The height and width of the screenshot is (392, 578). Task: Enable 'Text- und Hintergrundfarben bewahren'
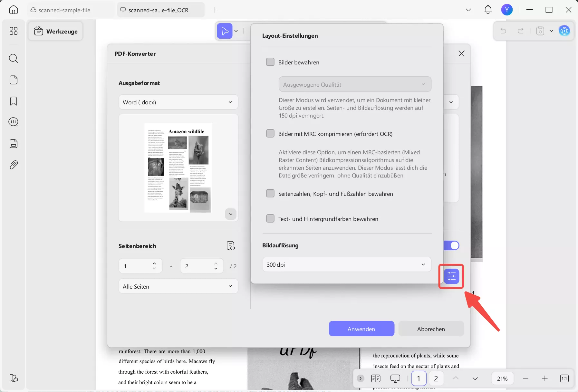coord(270,218)
